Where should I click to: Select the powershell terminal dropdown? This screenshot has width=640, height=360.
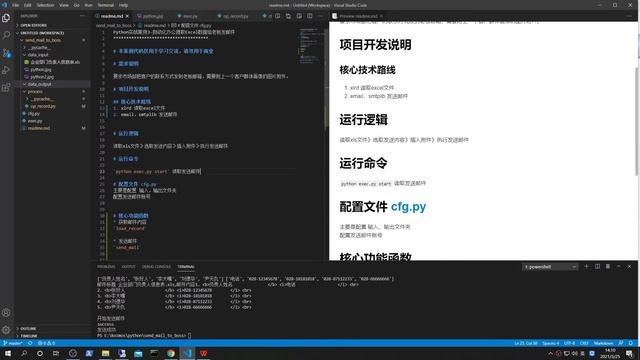(x=550, y=267)
